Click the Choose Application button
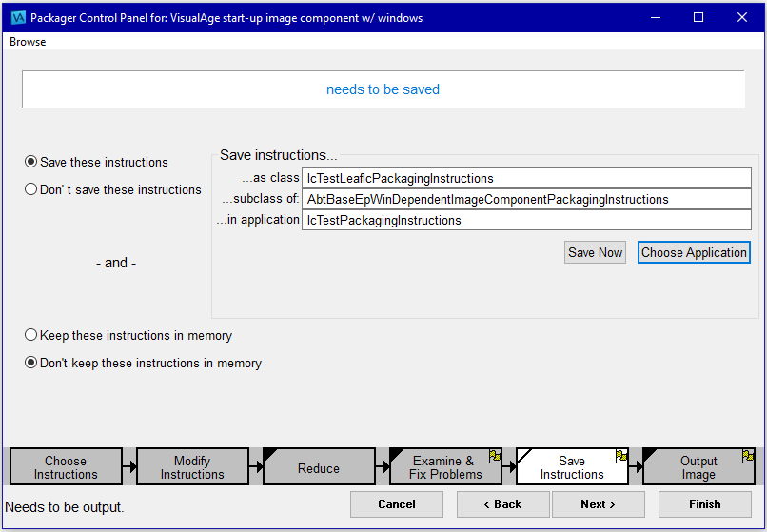The image size is (767, 532). (x=694, y=252)
